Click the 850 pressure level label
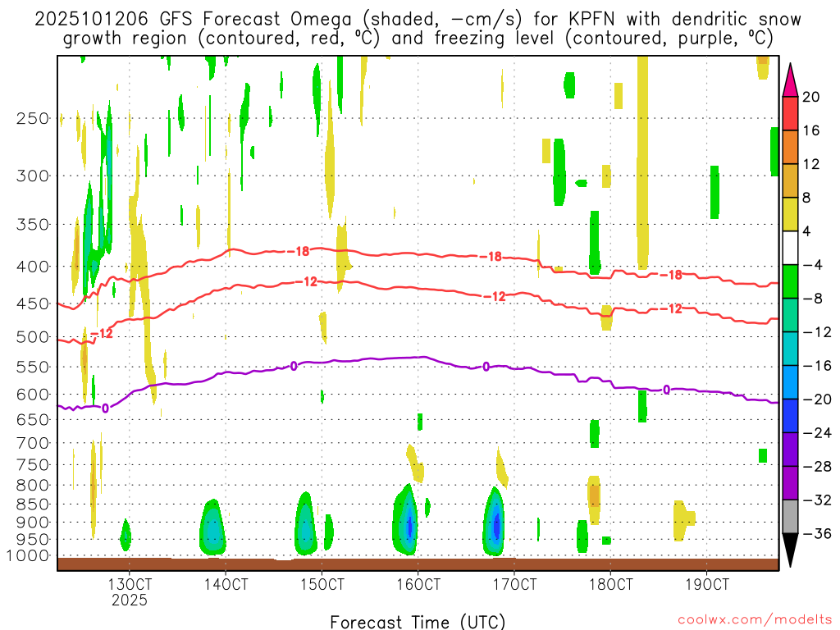This screenshot has height=630, width=840. point(33,504)
